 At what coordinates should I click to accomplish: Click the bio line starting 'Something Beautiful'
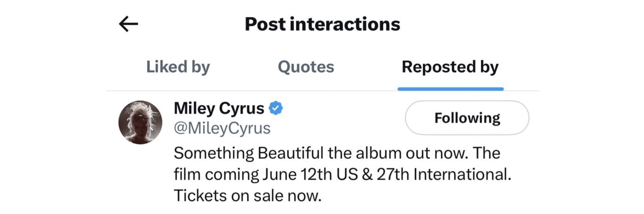click(x=337, y=153)
